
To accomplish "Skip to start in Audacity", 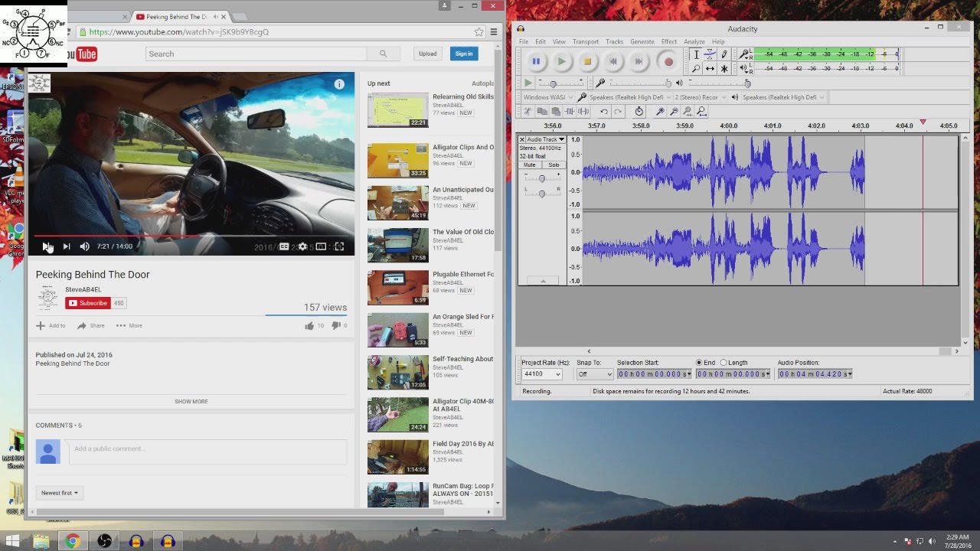I will pyautogui.click(x=613, y=61).
